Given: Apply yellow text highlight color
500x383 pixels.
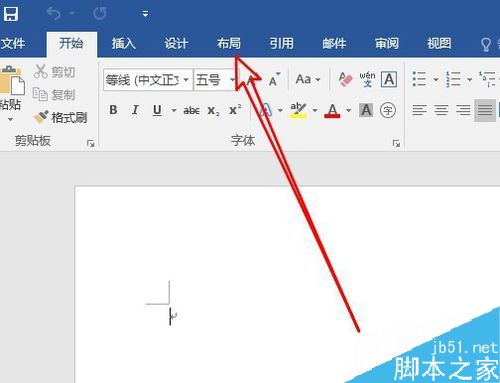Looking at the screenshot, I should (298, 110).
